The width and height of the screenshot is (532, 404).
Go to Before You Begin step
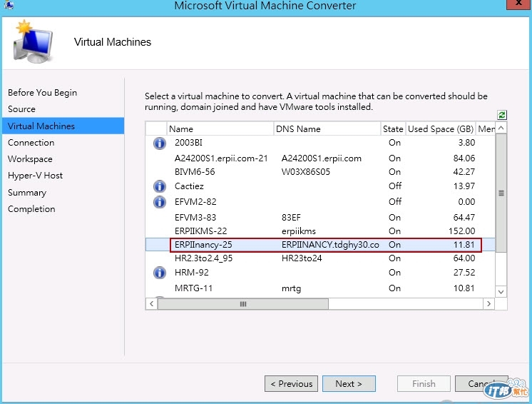pyautogui.click(x=42, y=93)
